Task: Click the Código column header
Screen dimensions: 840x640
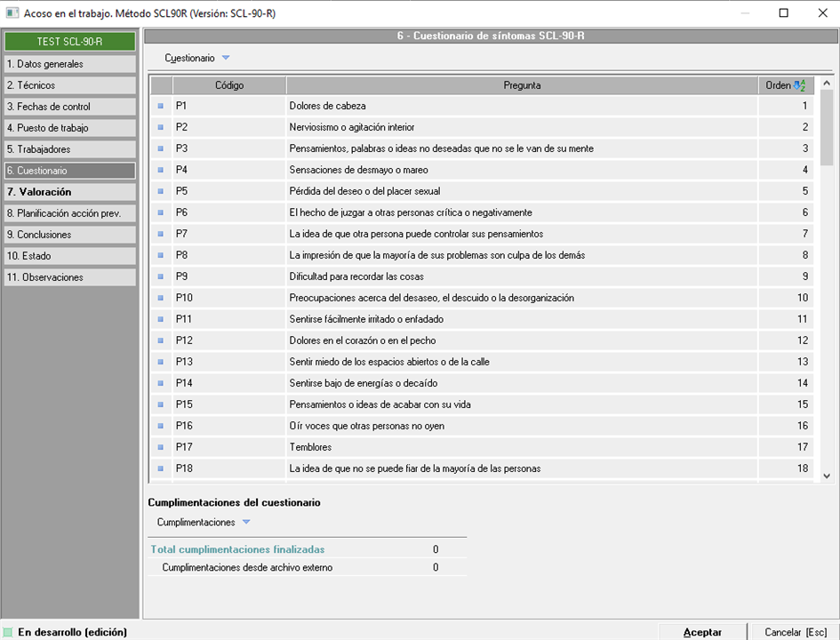Action: (x=229, y=85)
